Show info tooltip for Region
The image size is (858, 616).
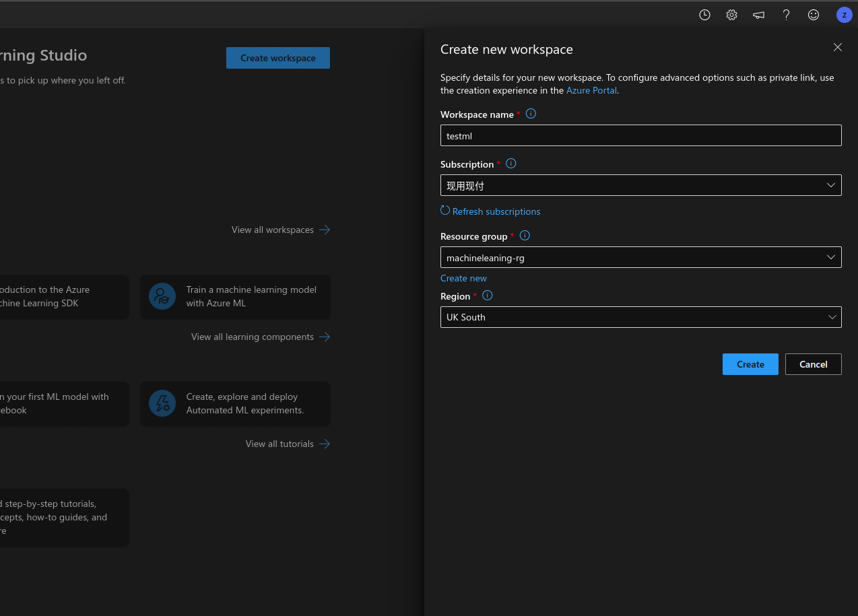click(x=488, y=296)
